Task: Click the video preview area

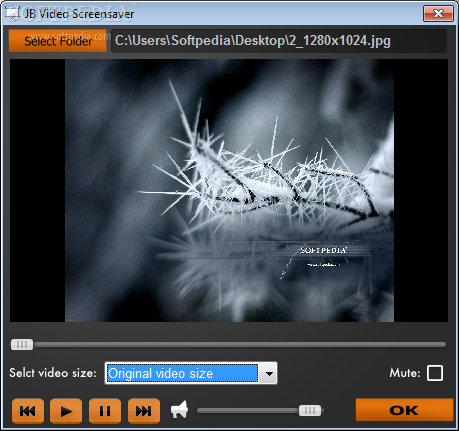Action: (x=229, y=191)
